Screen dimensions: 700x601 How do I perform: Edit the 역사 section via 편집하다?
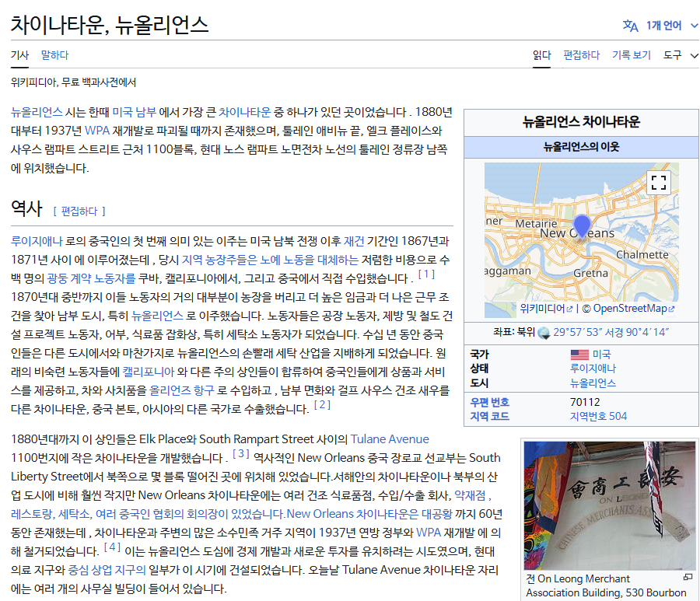click(x=79, y=211)
